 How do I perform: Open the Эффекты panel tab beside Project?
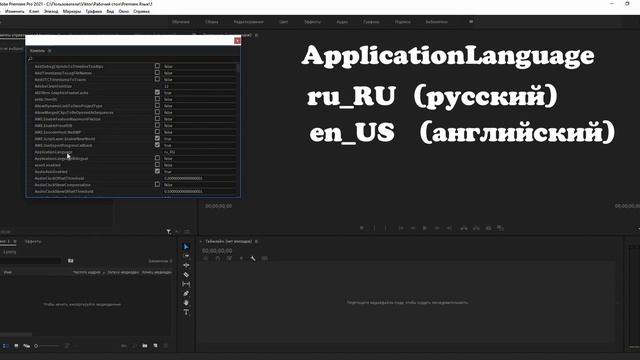33,242
